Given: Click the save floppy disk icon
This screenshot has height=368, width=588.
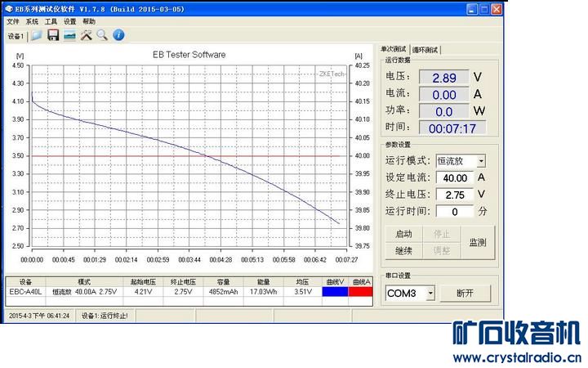Looking at the screenshot, I should 53,35.
